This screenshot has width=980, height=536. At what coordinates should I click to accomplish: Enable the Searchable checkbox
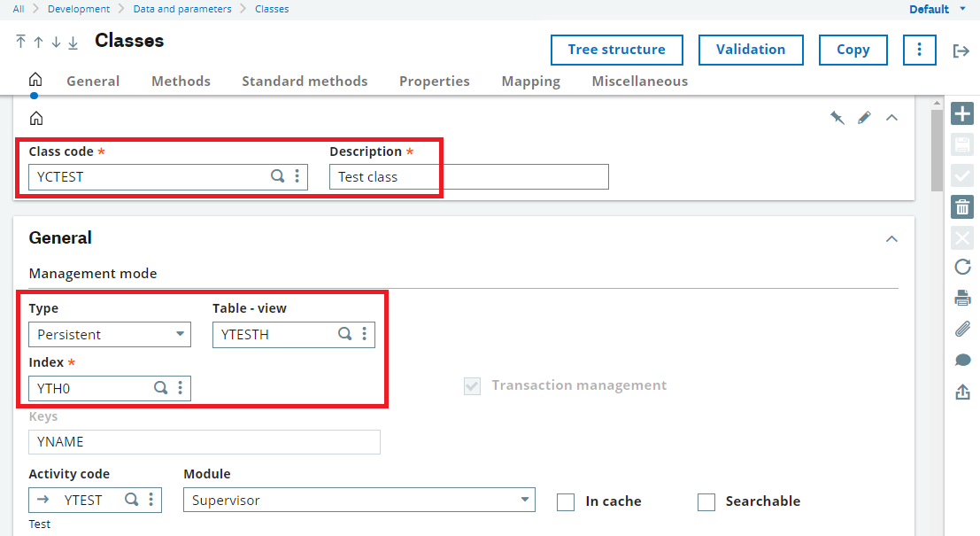(x=706, y=501)
